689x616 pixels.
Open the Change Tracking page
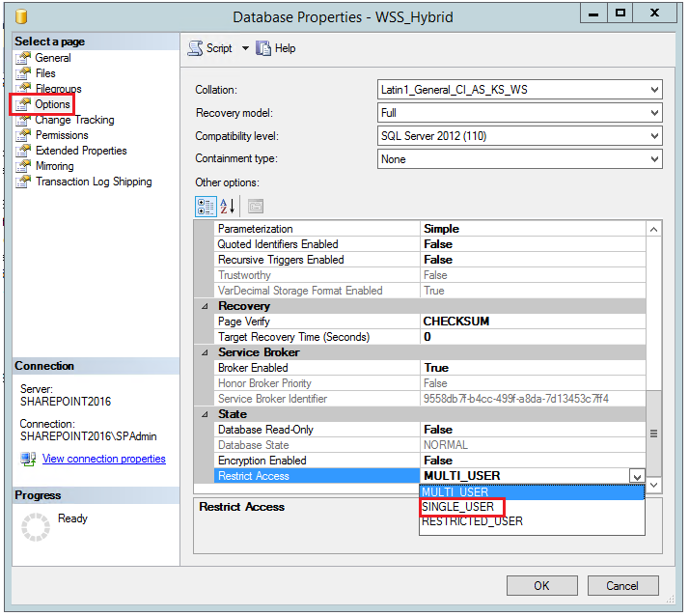pyautogui.click(x=74, y=120)
